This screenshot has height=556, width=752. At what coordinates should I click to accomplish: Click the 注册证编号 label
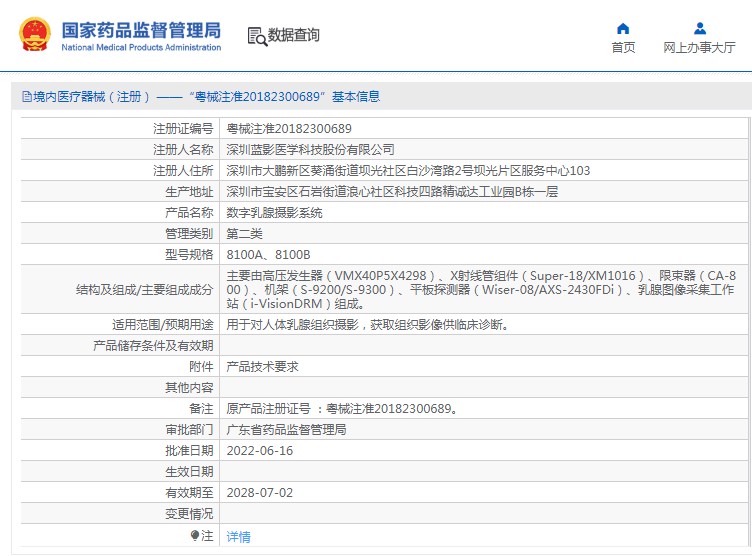pos(183,129)
